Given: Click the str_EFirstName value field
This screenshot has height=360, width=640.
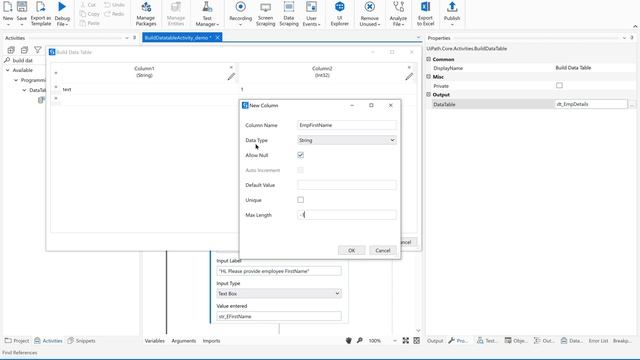Looking at the screenshot, I should (279, 316).
